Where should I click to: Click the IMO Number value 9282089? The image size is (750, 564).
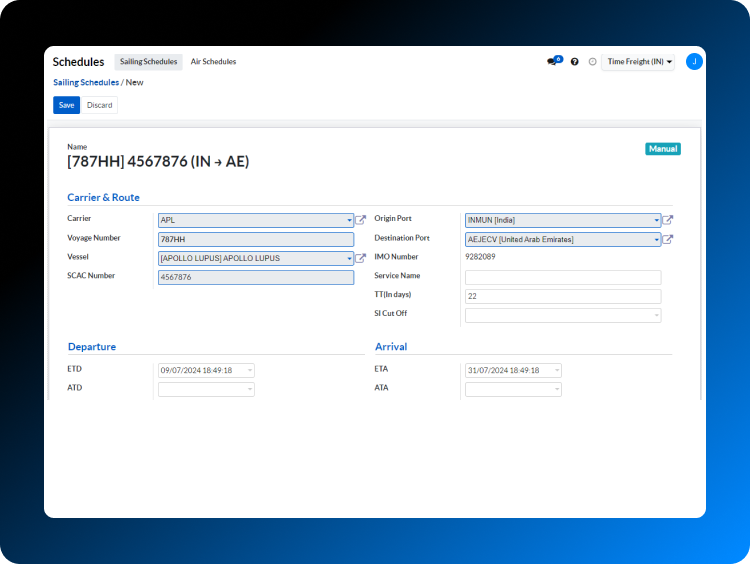pyautogui.click(x=480, y=257)
